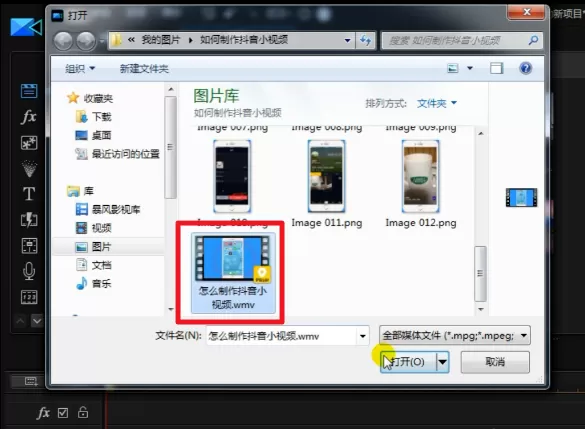The width and height of the screenshot is (585, 429).
Task: Click navigation pane scrollbar up arrow
Action: pyautogui.click(x=171, y=90)
